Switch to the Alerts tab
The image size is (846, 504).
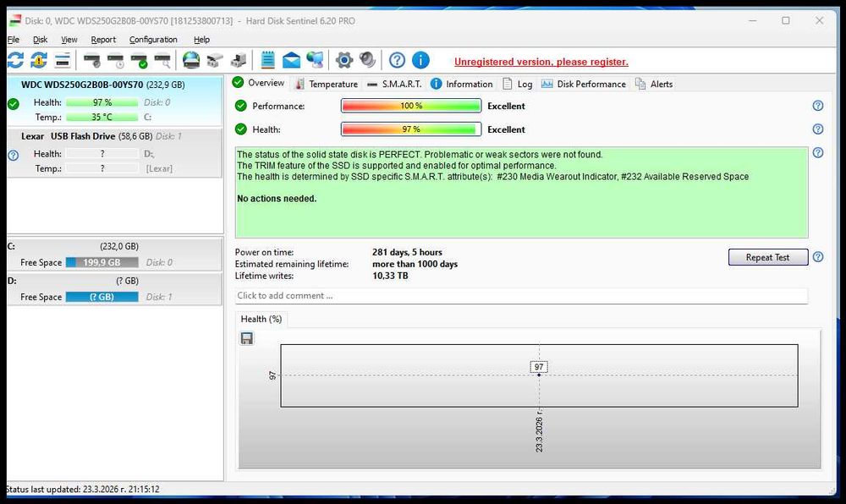[x=654, y=84]
